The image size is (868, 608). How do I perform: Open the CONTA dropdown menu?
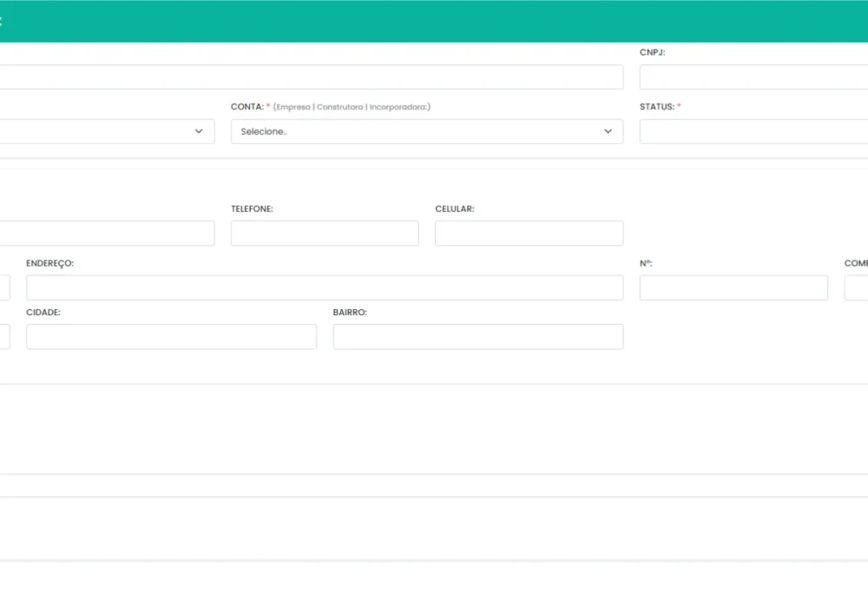tap(427, 131)
